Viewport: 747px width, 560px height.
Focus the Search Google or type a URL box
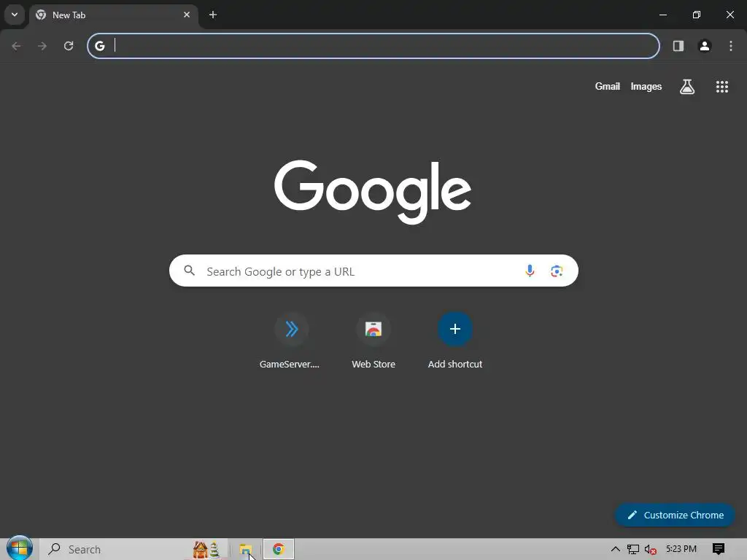(373, 271)
